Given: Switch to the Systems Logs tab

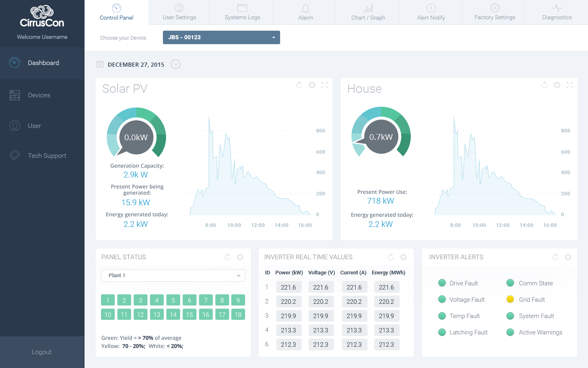Looking at the screenshot, I should pyautogui.click(x=242, y=12).
